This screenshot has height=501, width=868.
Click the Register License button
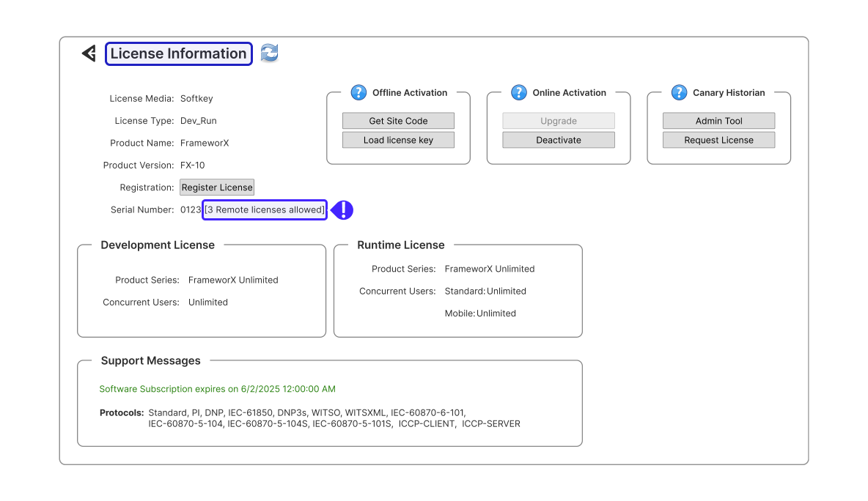tap(217, 188)
